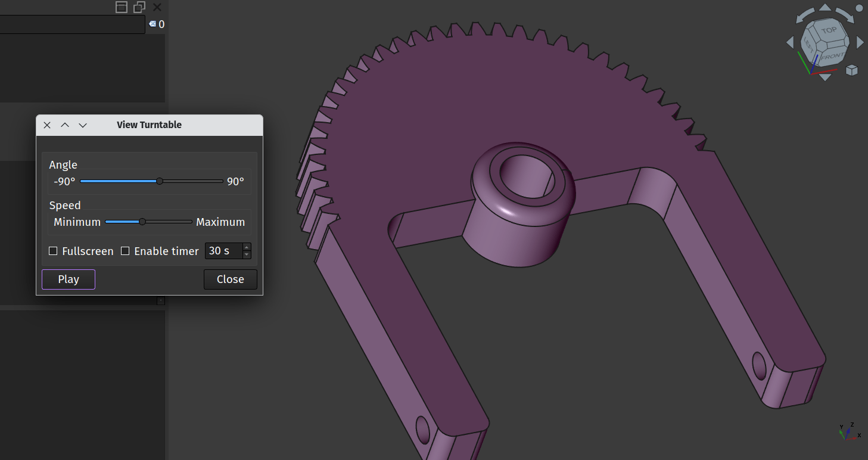Rotate view right using navigation cube's right arrow
This screenshot has width=868, height=460.
(860, 42)
